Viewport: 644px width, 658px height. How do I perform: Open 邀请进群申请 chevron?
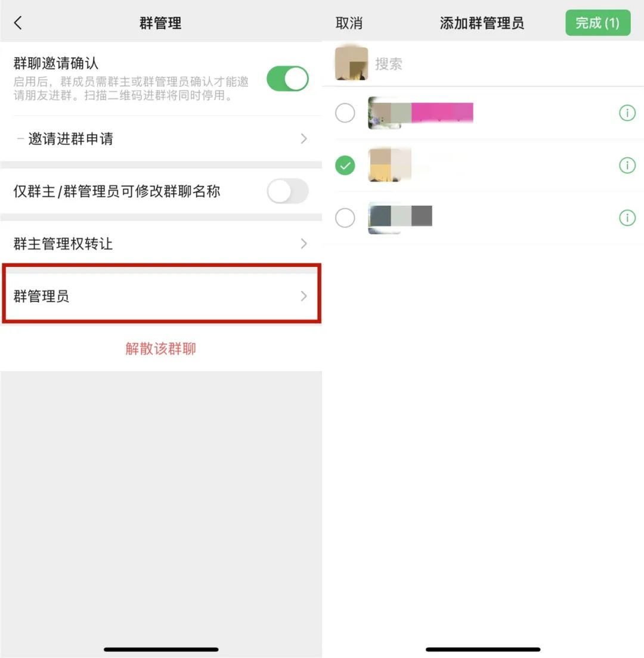point(304,138)
